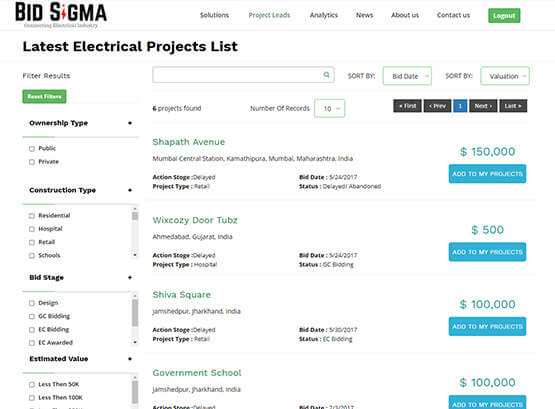Open the Bid Date sort dropdown

pyautogui.click(x=407, y=76)
